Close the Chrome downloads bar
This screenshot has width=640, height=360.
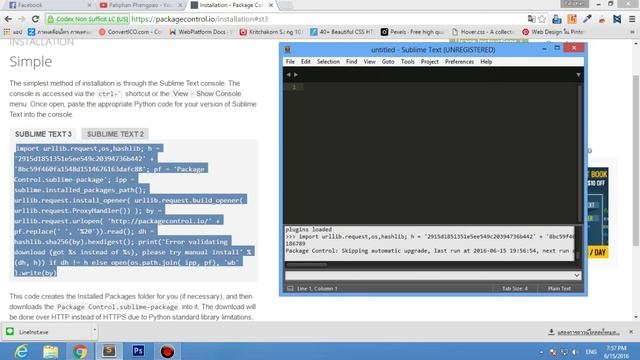pyautogui.click(x=631, y=332)
